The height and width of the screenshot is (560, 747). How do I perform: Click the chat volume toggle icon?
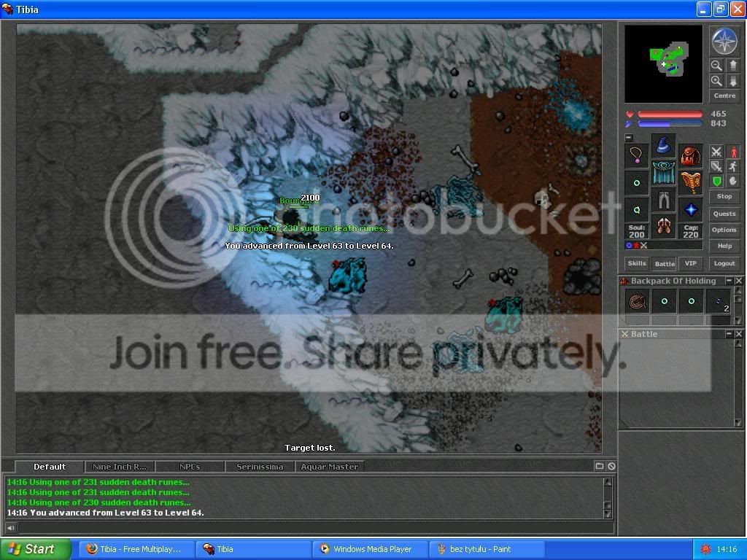pos(10,527)
